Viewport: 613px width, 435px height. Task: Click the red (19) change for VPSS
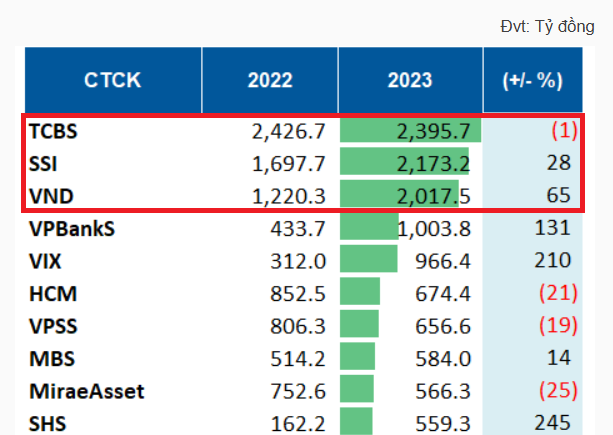[558, 325]
